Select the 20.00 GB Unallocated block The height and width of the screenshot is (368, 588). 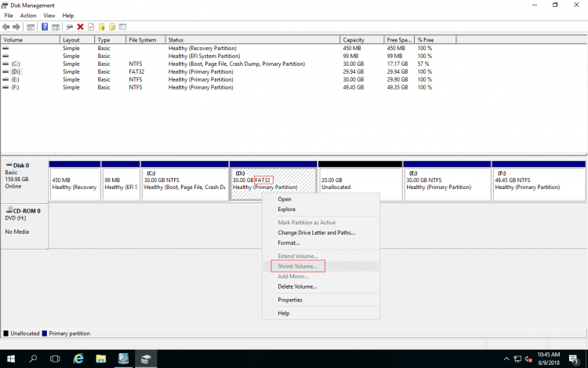(x=360, y=184)
